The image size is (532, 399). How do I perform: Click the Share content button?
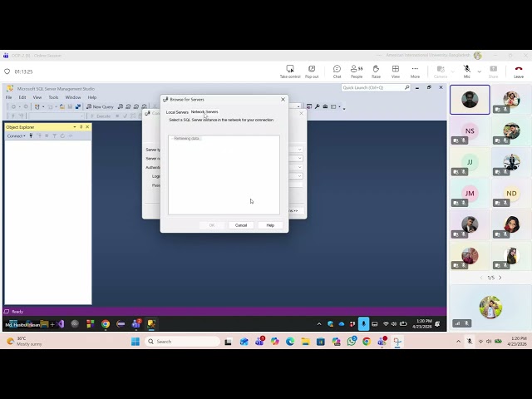tap(493, 71)
